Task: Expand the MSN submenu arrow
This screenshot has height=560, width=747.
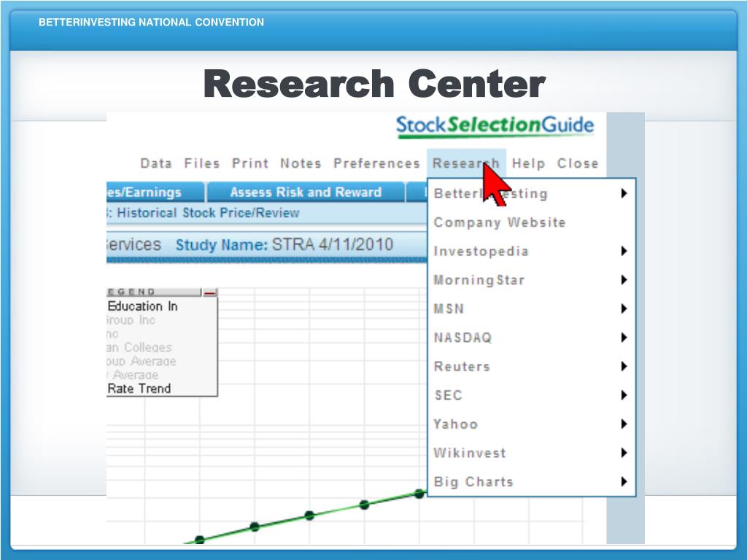Action: (x=624, y=308)
